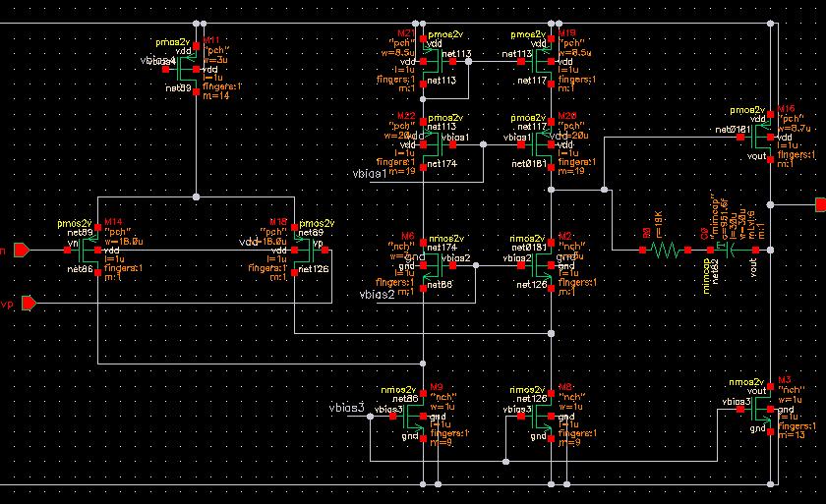
Task: Click the M16 instance name label
Action: (x=786, y=109)
